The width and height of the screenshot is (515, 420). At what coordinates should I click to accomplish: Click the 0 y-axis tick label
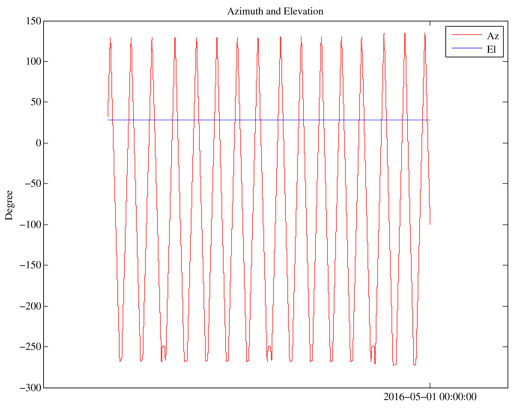(x=38, y=143)
